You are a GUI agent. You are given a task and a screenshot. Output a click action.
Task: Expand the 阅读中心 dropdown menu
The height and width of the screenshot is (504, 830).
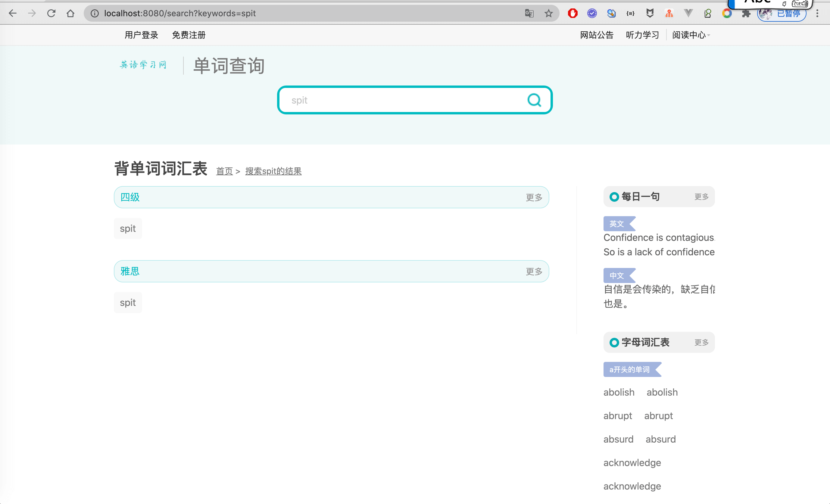(x=691, y=35)
